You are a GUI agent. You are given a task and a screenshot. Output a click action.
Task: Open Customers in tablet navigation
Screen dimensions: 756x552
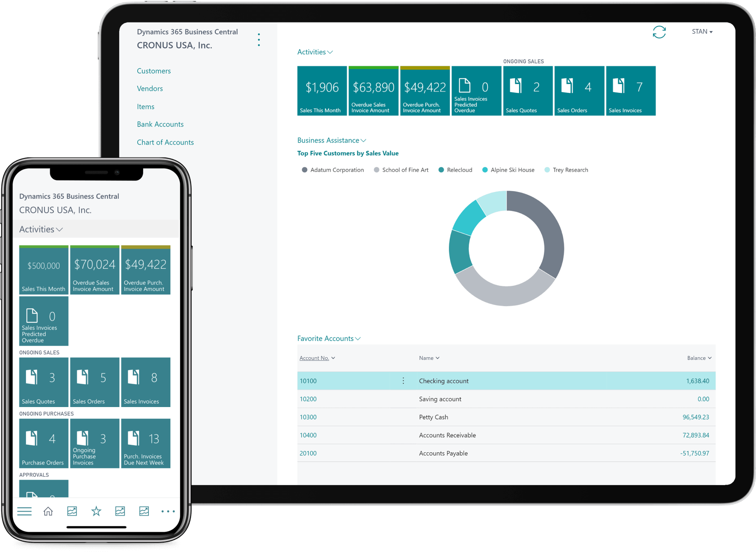154,71
